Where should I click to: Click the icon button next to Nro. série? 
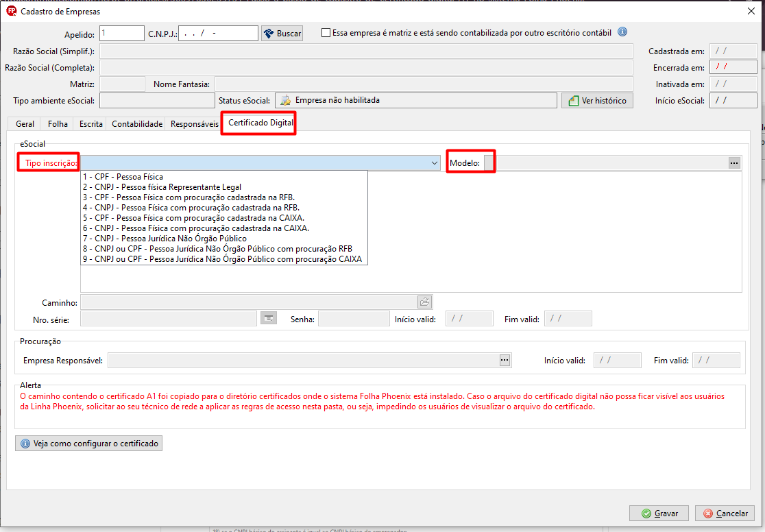point(268,319)
